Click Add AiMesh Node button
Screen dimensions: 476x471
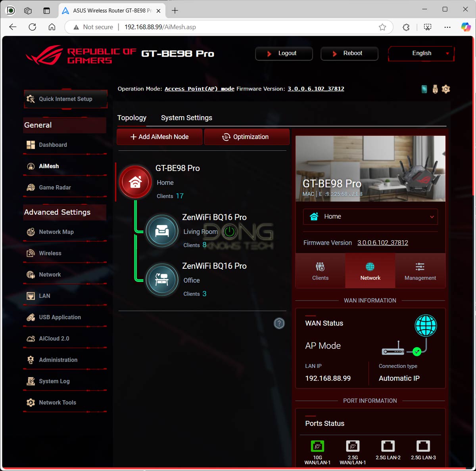(x=159, y=137)
